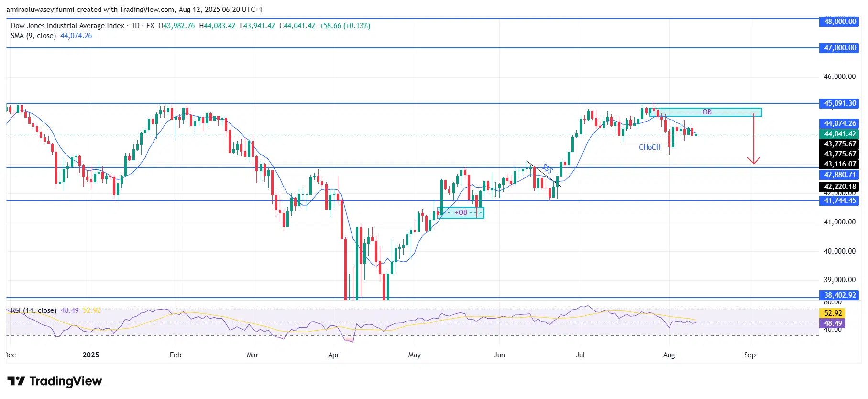Select the SMA (9, close) indicator label
Screen dimensions: 868x399
click(33, 36)
